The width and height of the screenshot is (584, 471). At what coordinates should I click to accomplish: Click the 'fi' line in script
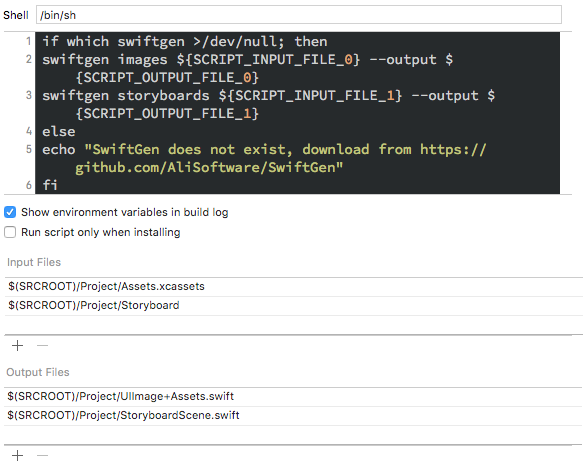50,185
